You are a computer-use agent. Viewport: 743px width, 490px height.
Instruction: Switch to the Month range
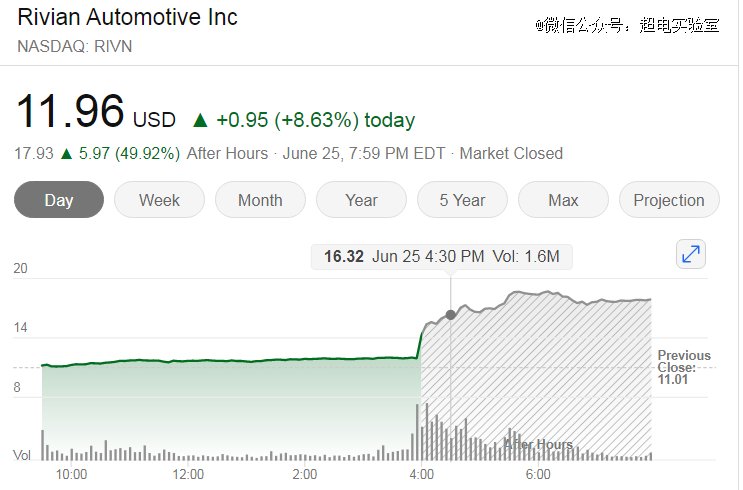[x=260, y=200]
